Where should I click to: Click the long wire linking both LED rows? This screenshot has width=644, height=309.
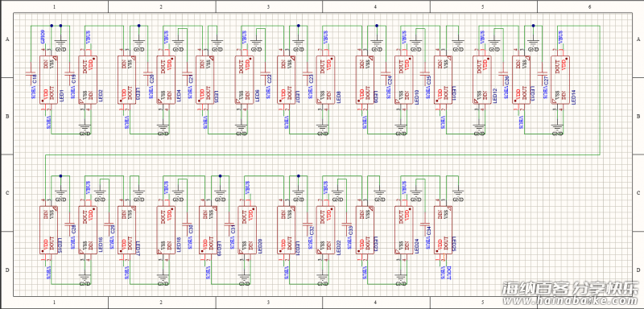click(x=323, y=155)
